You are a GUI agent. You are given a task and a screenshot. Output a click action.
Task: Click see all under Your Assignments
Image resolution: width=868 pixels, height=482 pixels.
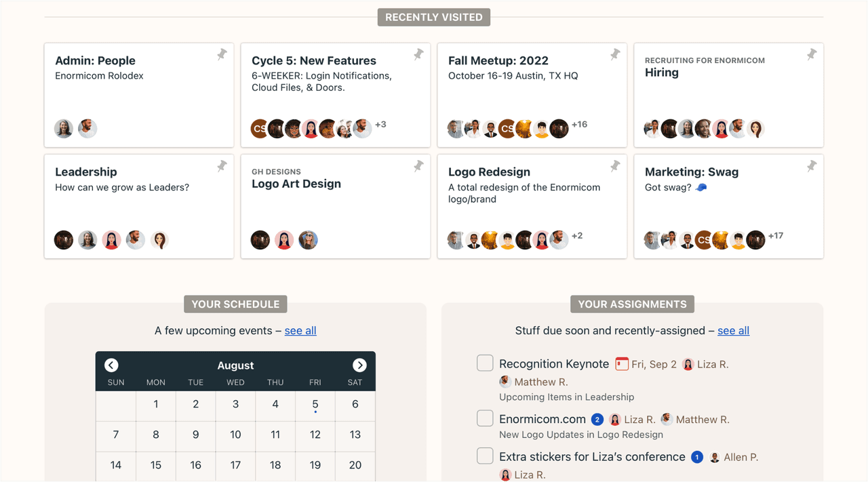pyautogui.click(x=733, y=330)
